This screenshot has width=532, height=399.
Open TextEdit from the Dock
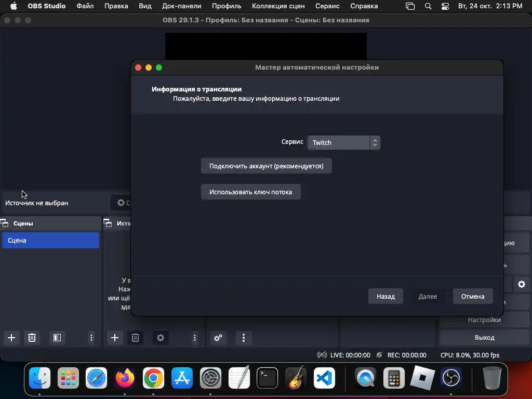pyautogui.click(x=239, y=378)
